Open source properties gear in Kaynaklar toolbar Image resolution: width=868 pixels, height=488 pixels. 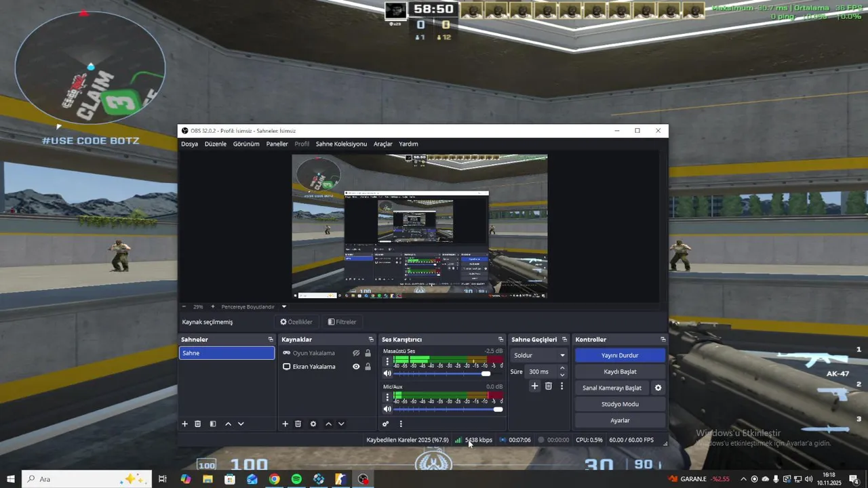313,424
